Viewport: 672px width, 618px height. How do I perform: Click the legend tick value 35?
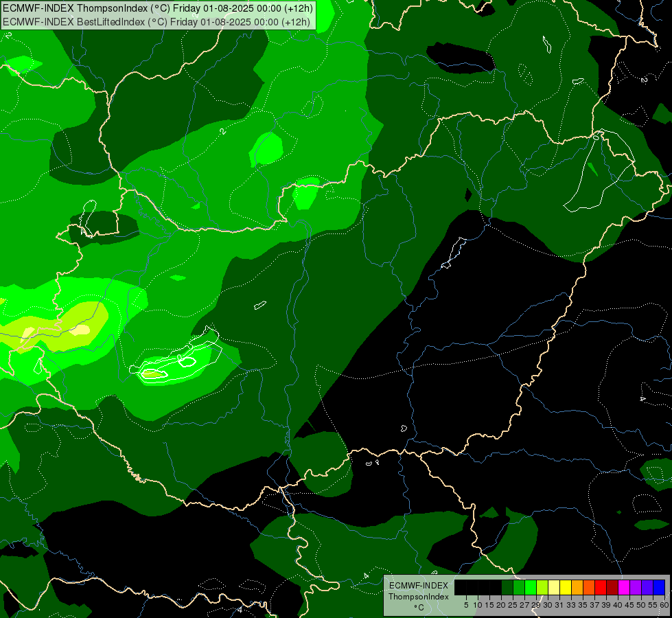[583, 605]
